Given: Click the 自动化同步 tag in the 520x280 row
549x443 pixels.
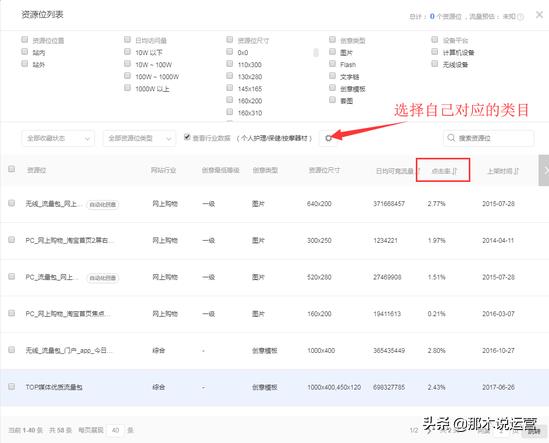Looking at the screenshot, I should coord(103,278).
